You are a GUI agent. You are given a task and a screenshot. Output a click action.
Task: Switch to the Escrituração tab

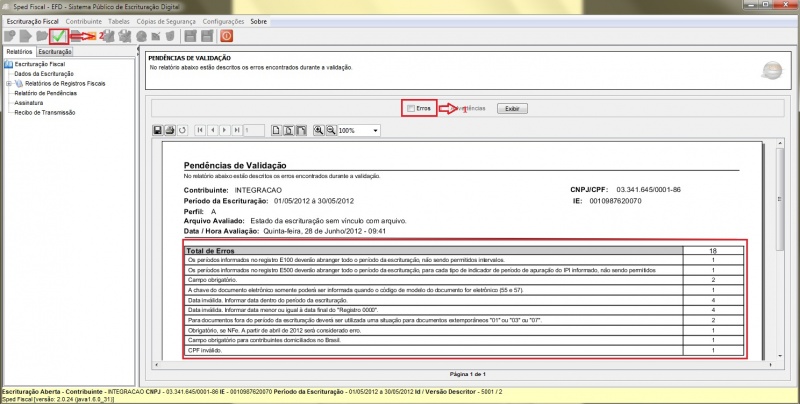[54, 50]
